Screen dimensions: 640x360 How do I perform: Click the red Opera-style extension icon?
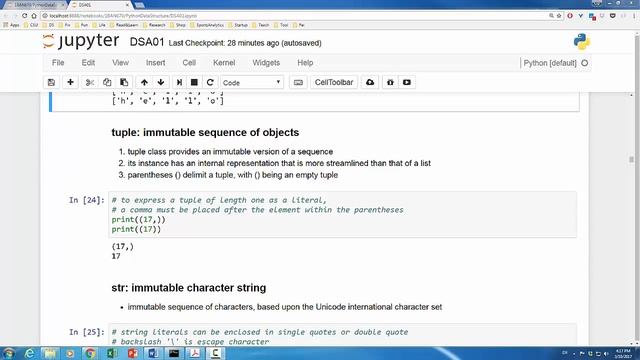click(570, 16)
